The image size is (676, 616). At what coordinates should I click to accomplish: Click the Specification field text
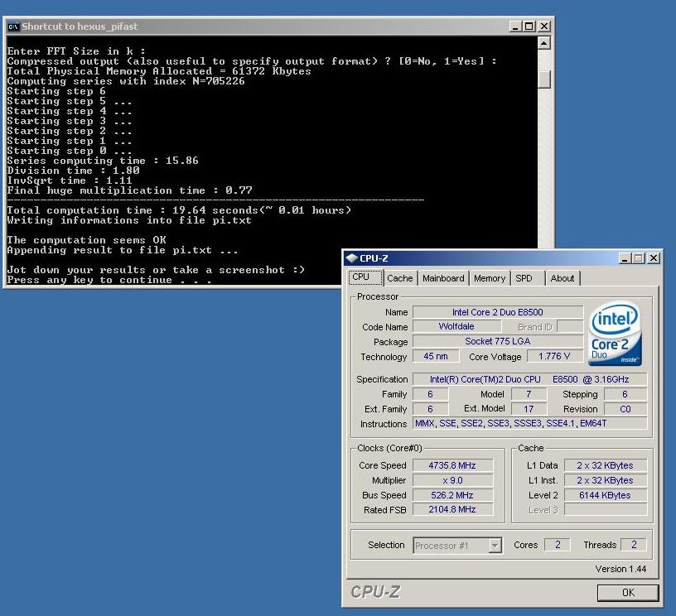click(530, 379)
